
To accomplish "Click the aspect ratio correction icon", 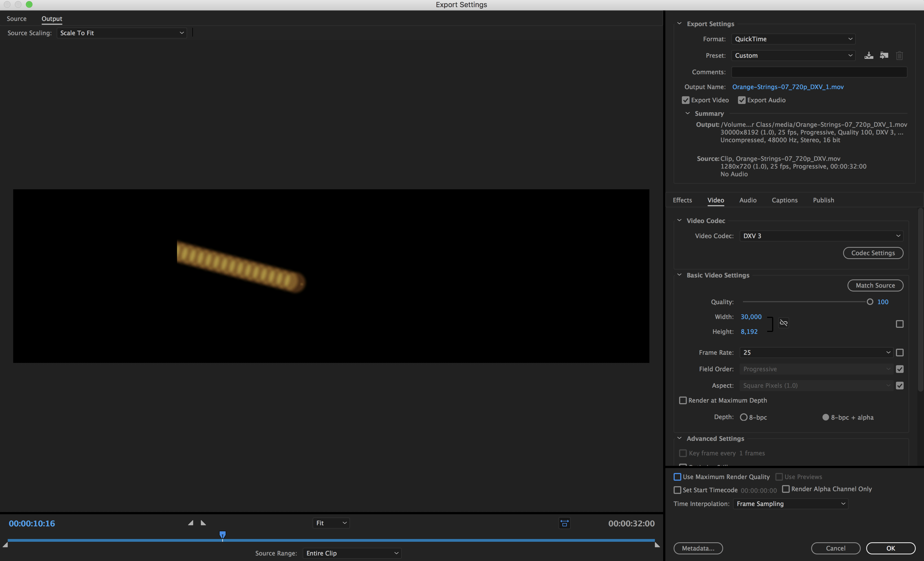I will [x=564, y=523].
